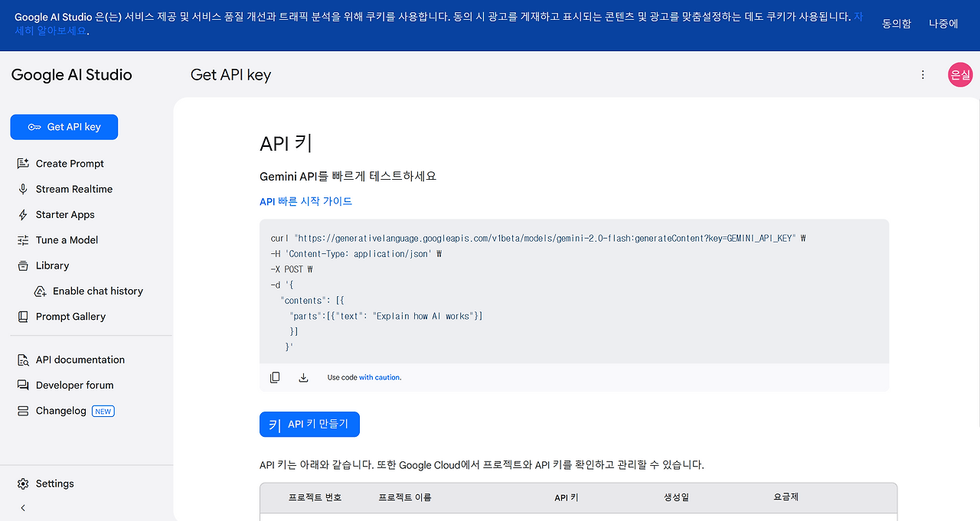980x521 pixels.
Task: Click the 프로젝트 번호 column header
Action: click(x=315, y=497)
